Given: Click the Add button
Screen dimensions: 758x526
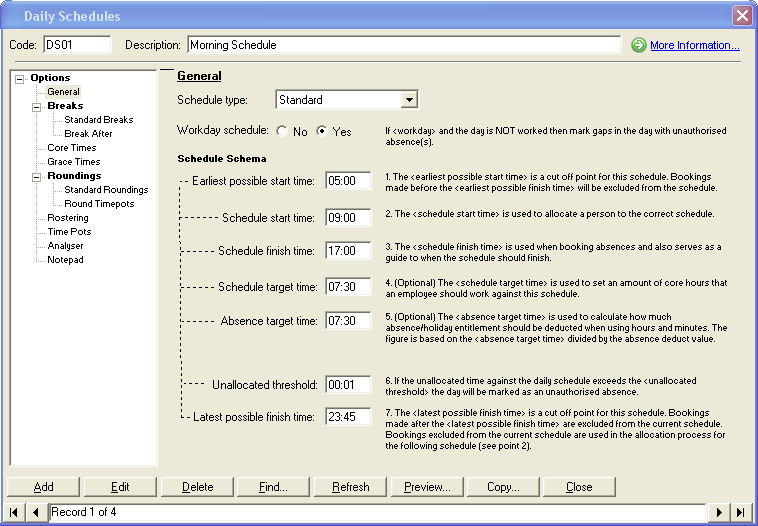Looking at the screenshot, I should click(x=44, y=487).
